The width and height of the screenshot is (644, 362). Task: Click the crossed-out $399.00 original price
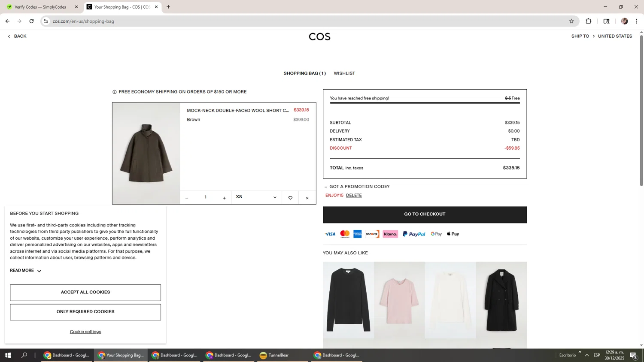point(301,120)
